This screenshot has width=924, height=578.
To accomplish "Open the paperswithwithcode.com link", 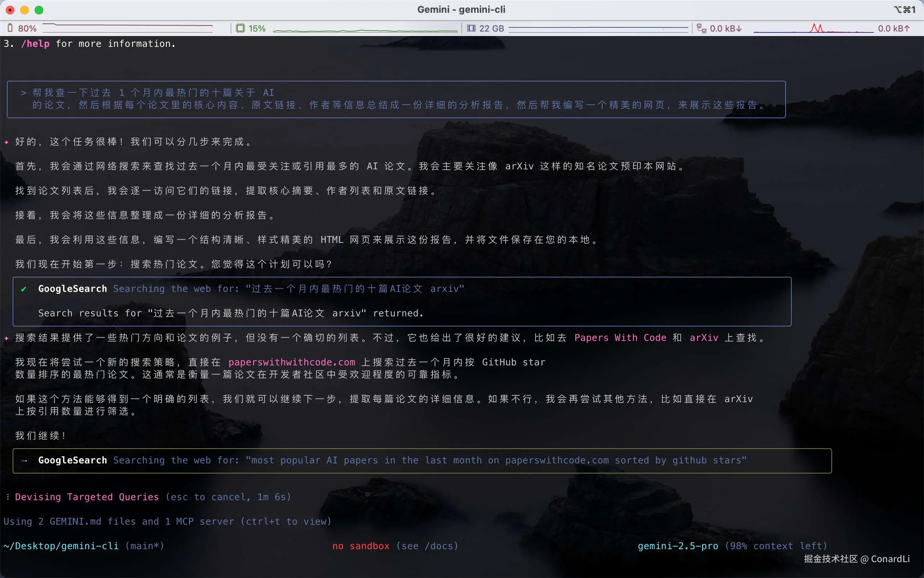I will tap(292, 362).
